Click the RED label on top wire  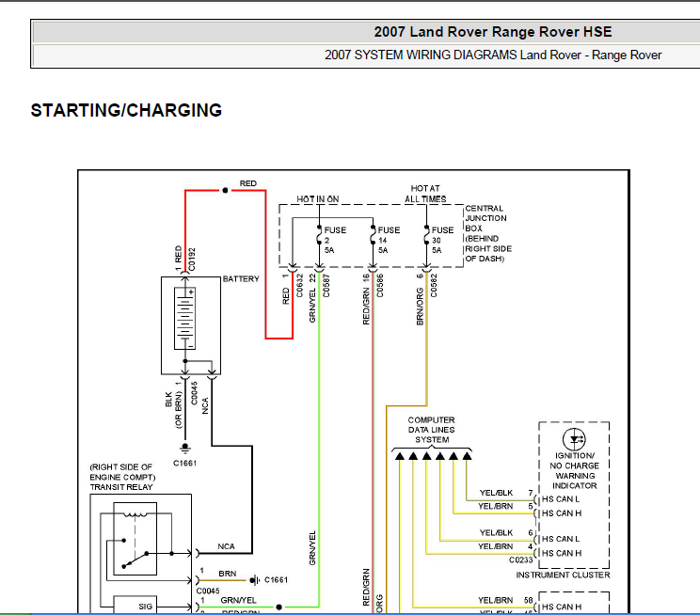tap(247, 183)
